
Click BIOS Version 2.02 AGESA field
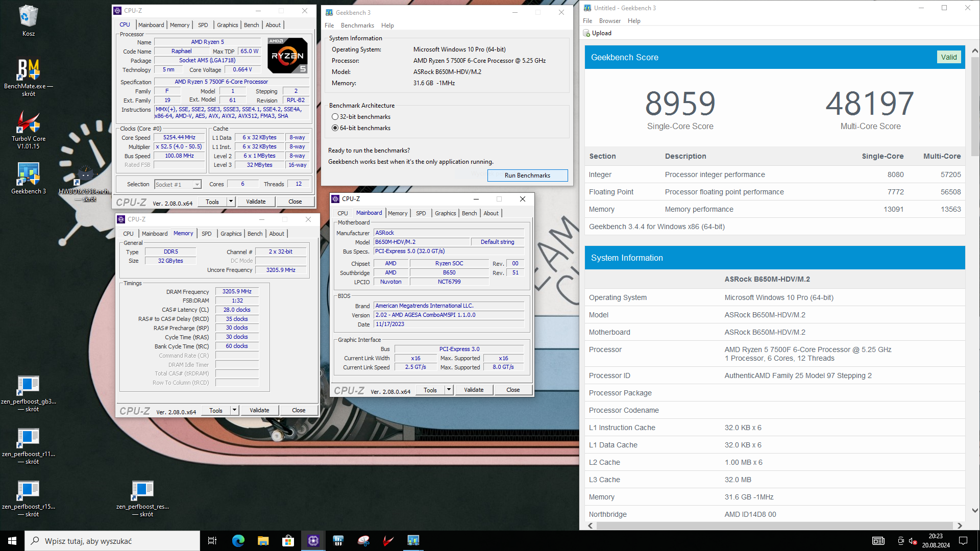(449, 315)
